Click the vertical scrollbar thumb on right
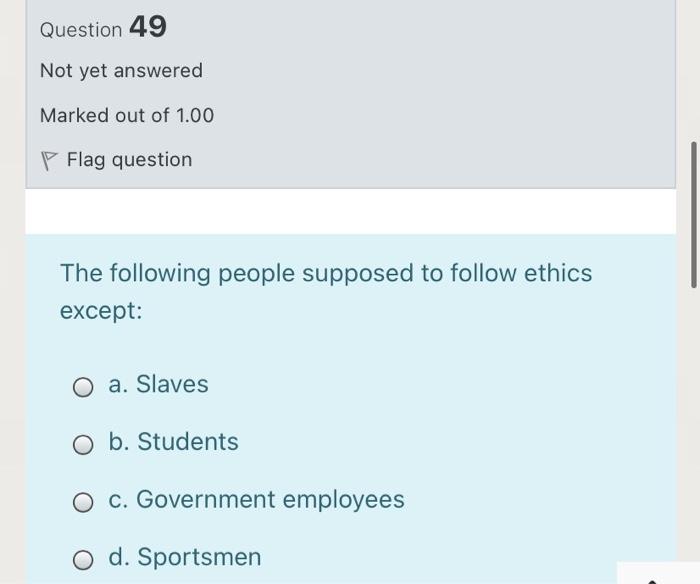Screen dimensions: 700x584 pos(693,215)
